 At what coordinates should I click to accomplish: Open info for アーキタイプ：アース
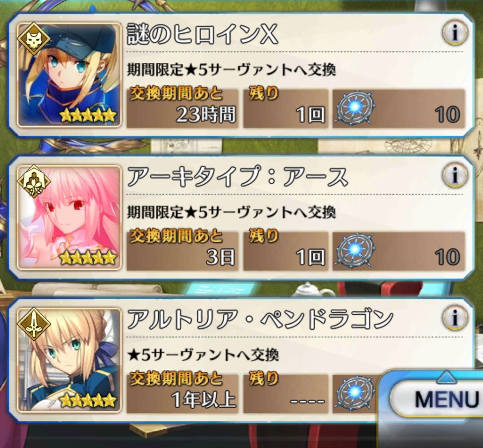click(455, 175)
